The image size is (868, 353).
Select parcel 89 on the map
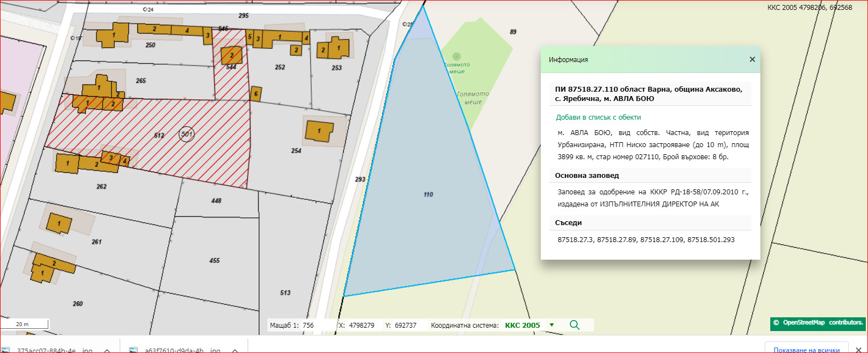click(513, 32)
